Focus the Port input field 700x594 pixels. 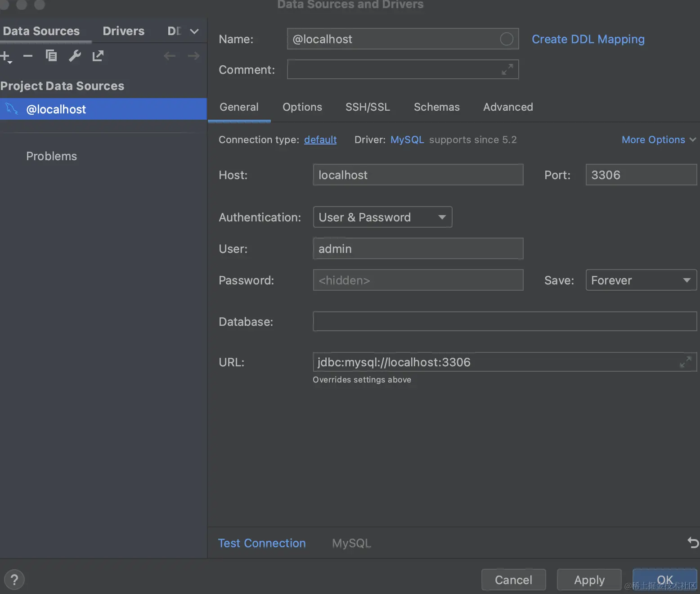pyautogui.click(x=641, y=175)
